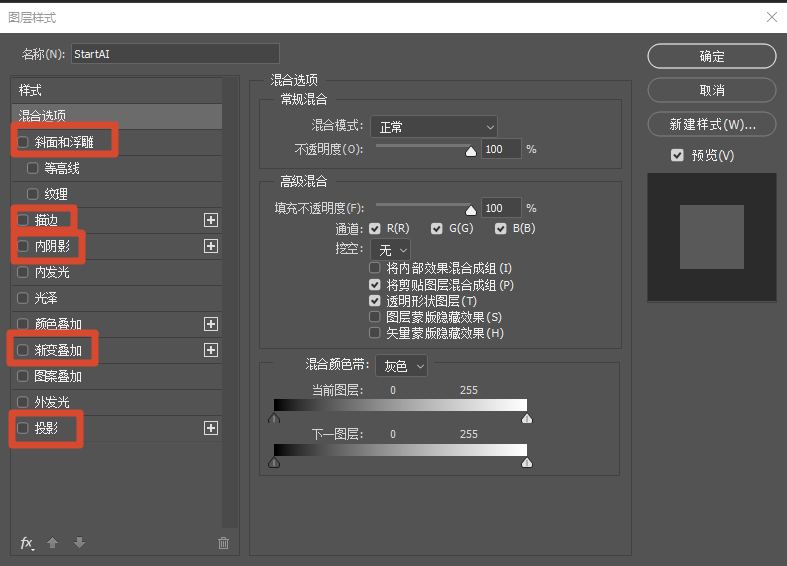
Task: Click the 不透明度 slider handle
Action: click(471, 151)
